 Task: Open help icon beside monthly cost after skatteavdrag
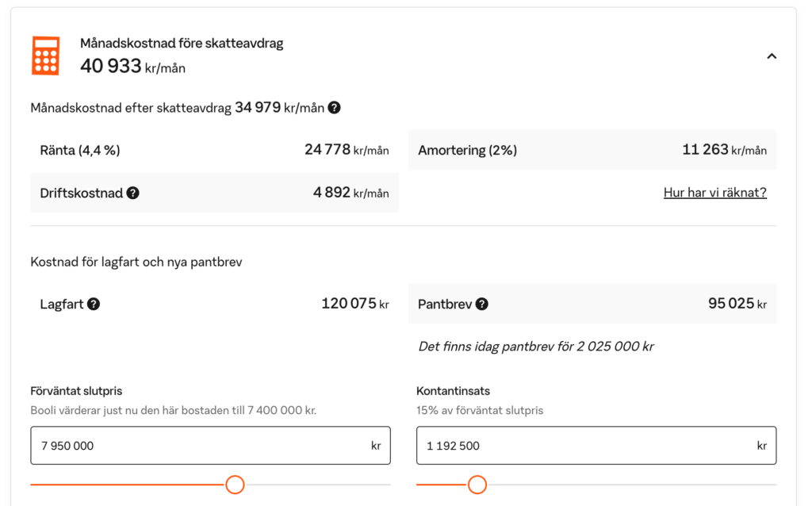[x=335, y=108]
